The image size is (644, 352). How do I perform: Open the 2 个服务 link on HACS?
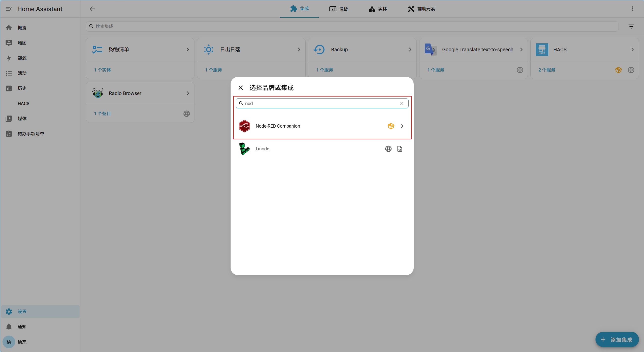point(547,70)
